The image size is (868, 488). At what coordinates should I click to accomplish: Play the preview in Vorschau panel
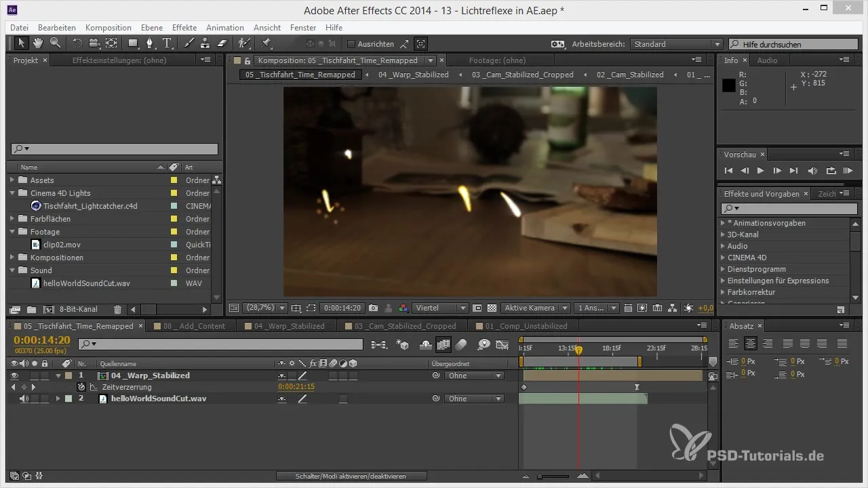(x=760, y=171)
